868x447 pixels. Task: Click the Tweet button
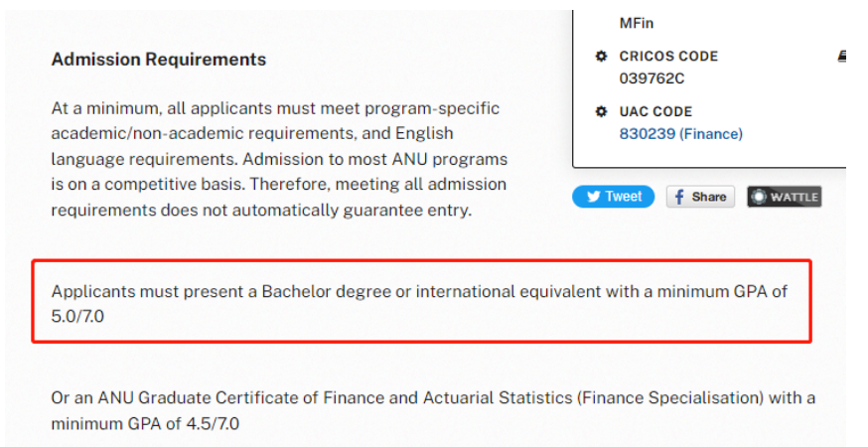point(613,197)
